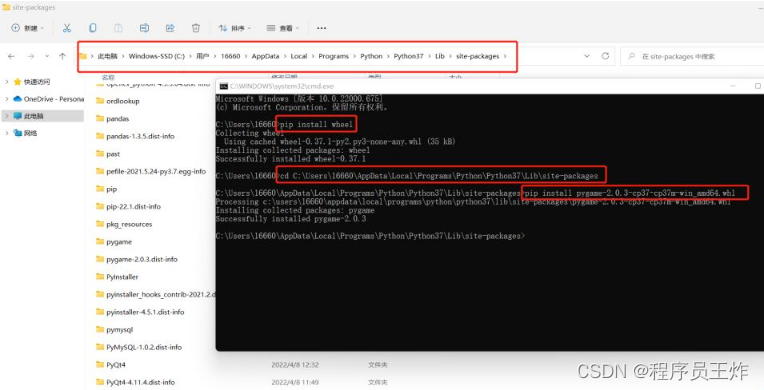The height and width of the screenshot is (390, 764).
Task: Open the View (查看) dropdown
Action: [283, 28]
